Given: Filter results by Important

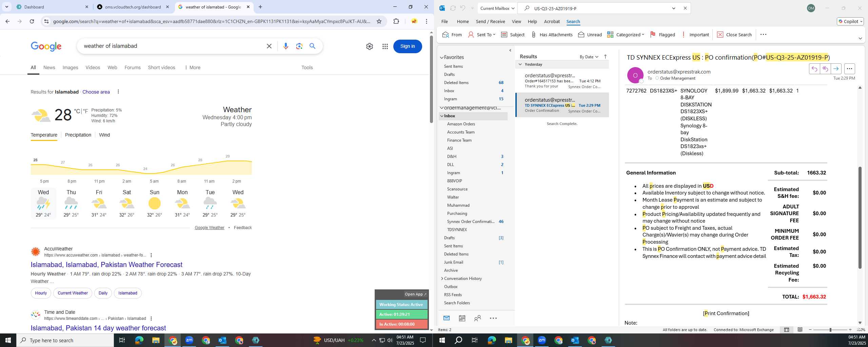Looking at the screenshot, I should coord(695,35).
